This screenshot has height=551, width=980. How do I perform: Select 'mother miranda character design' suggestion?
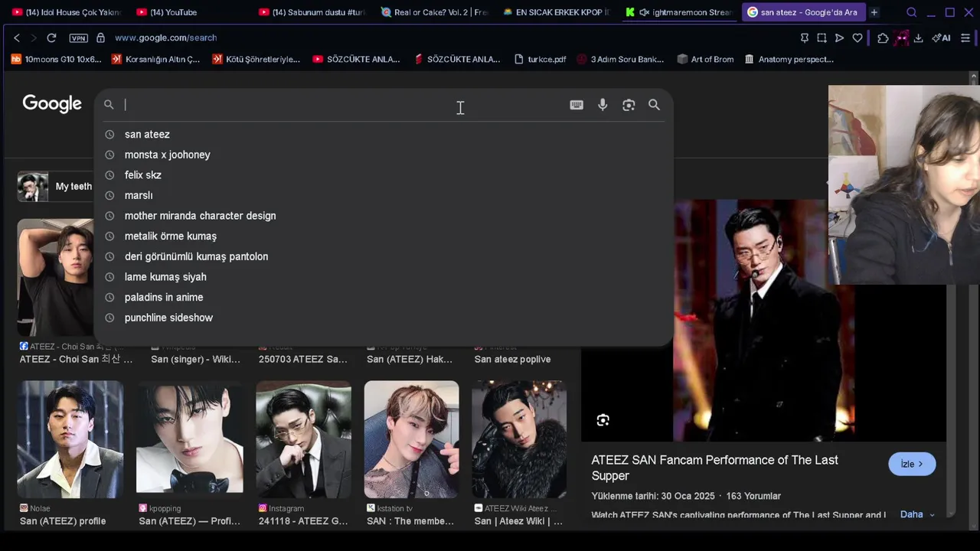tap(383, 216)
